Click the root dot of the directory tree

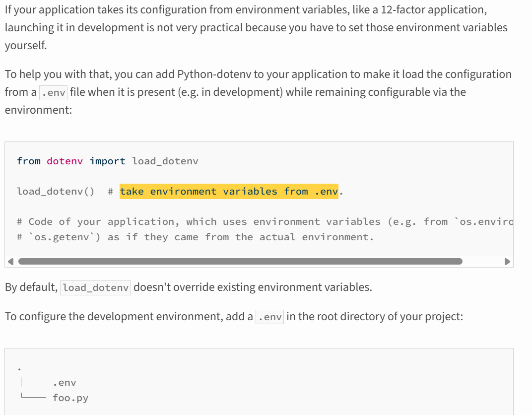coord(19,369)
